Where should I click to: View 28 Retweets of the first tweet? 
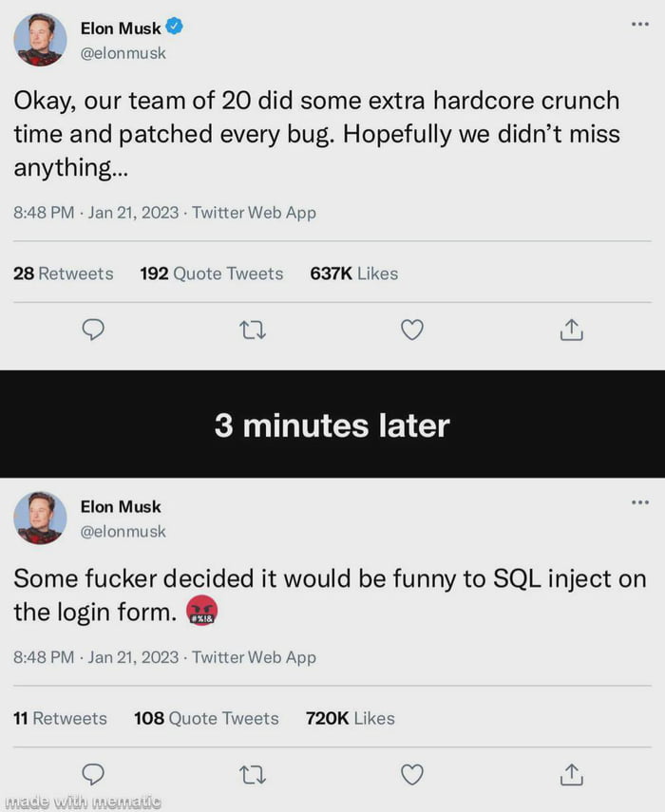tap(63, 274)
